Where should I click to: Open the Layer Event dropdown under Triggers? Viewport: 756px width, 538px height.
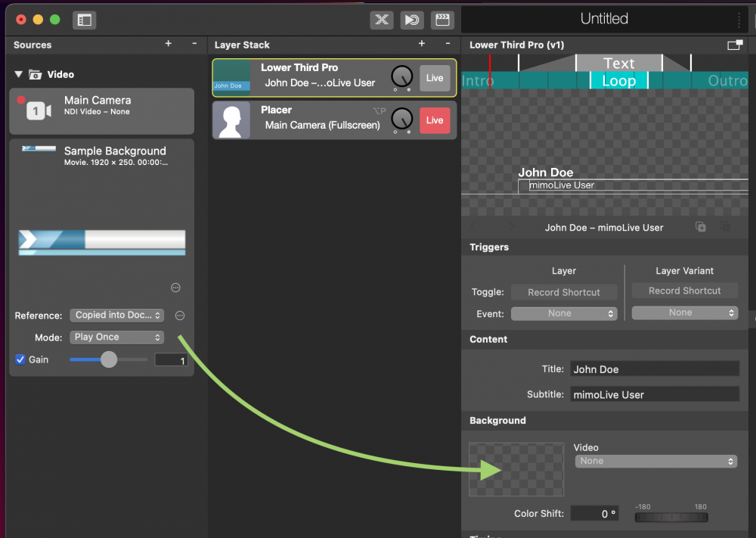coord(564,313)
